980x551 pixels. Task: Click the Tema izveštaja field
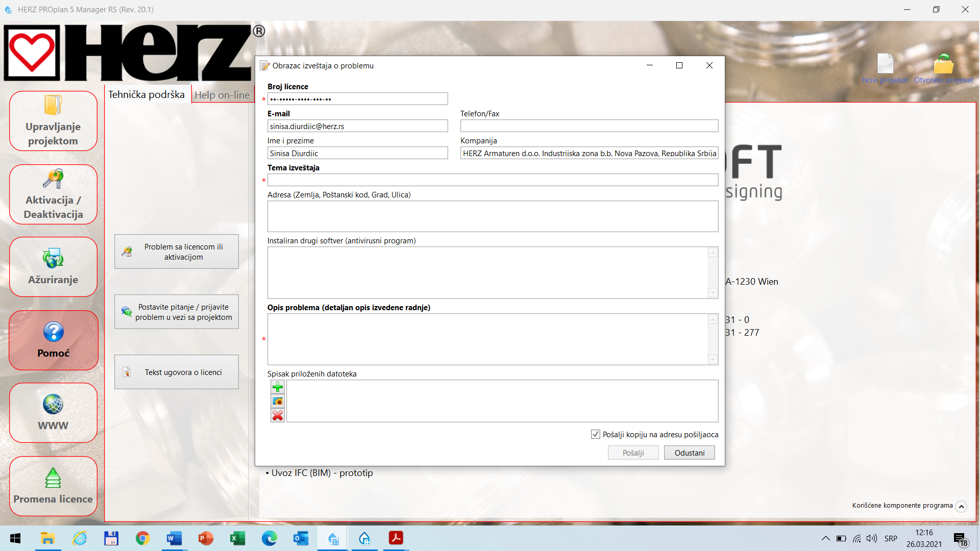(x=493, y=180)
